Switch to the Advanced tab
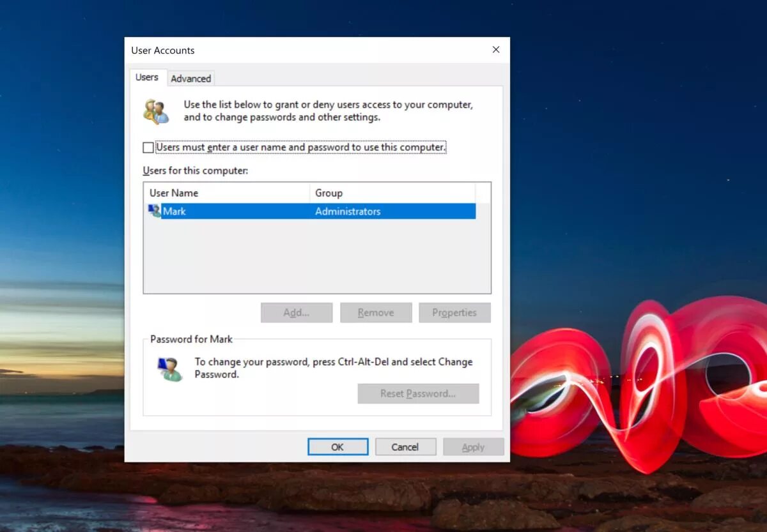This screenshot has height=532, width=767. pyautogui.click(x=190, y=79)
